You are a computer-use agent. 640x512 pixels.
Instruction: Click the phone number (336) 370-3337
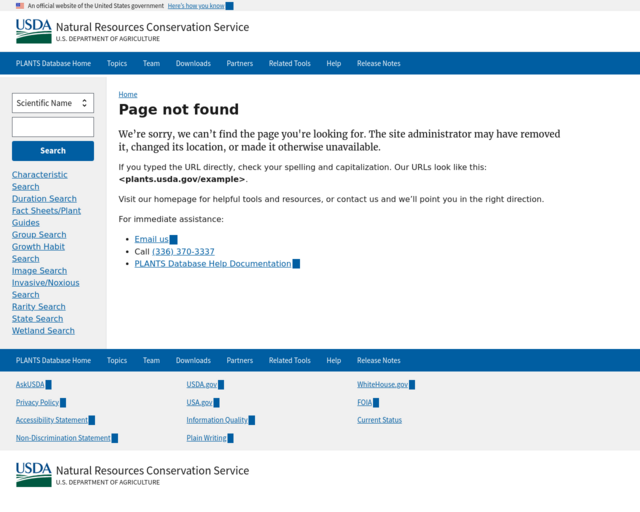point(183,252)
